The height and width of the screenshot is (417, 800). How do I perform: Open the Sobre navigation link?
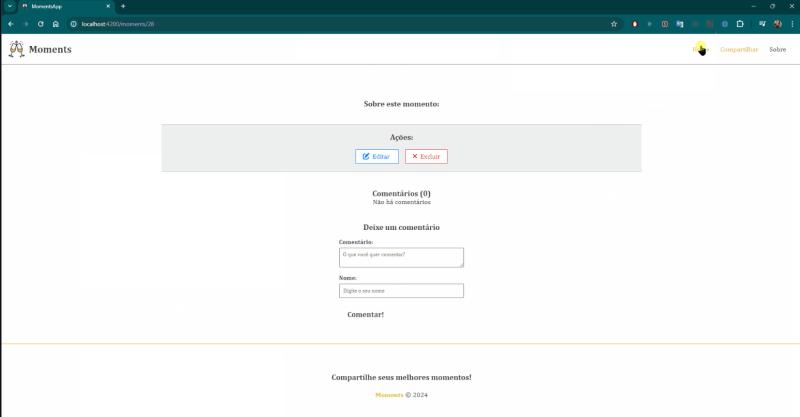[778, 50]
